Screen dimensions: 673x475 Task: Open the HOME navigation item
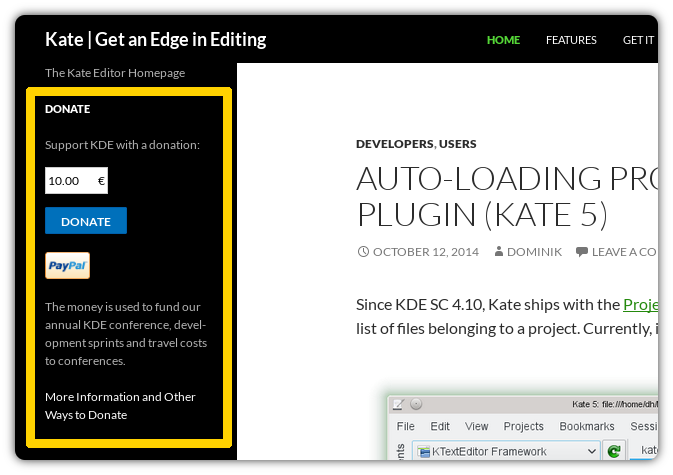pos(503,40)
